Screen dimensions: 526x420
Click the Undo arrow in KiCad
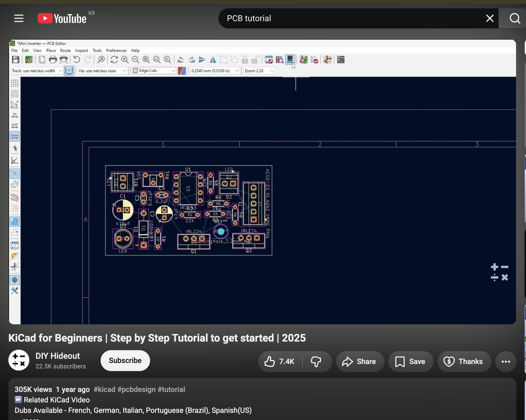[77, 60]
